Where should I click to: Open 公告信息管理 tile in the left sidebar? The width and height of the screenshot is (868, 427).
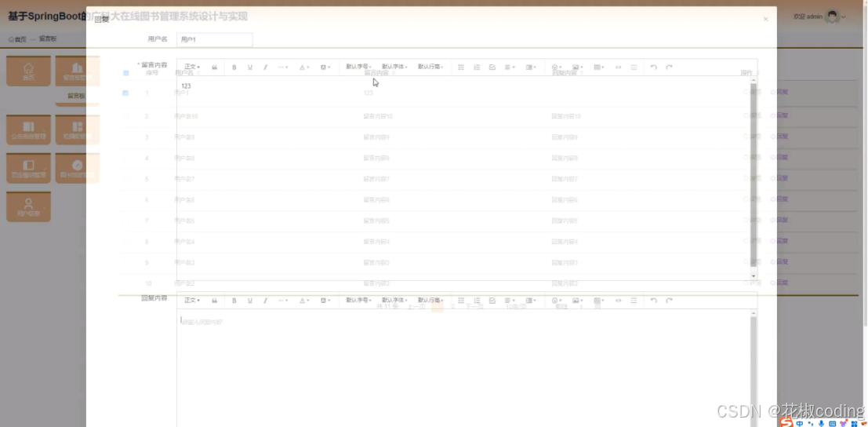[x=28, y=130]
